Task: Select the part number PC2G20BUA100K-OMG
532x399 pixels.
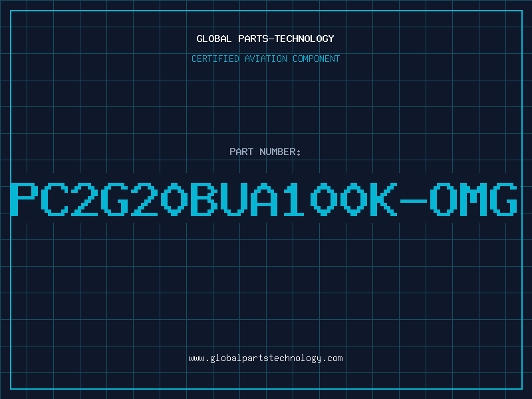Action: pos(264,199)
